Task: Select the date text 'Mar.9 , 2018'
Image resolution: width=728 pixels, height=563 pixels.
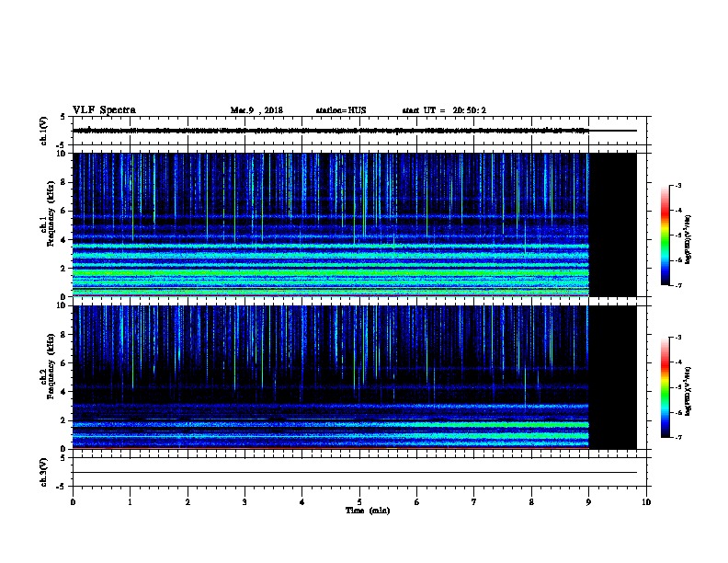Action: 256,110
